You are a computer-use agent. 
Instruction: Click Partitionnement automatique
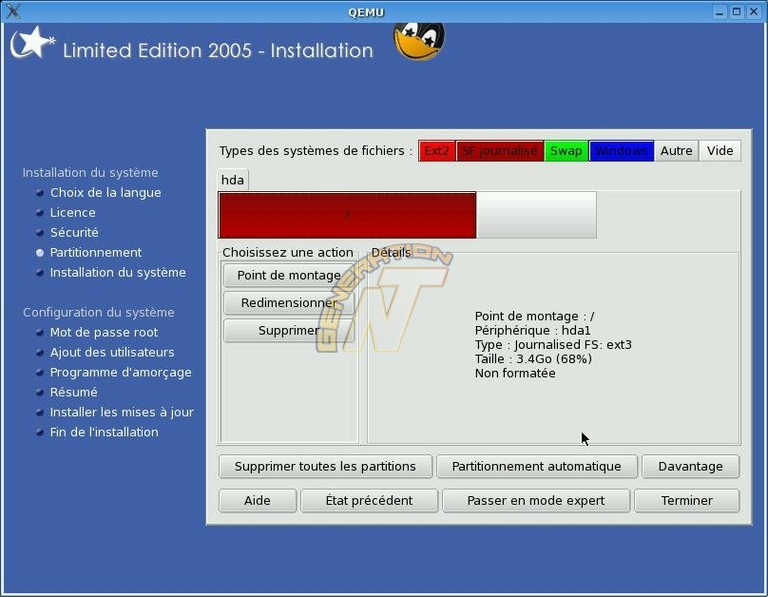coord(536,466)
